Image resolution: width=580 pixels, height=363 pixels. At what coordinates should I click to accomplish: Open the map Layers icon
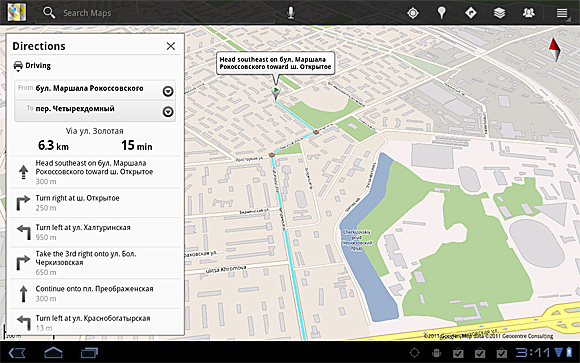[x=499, y=13]
